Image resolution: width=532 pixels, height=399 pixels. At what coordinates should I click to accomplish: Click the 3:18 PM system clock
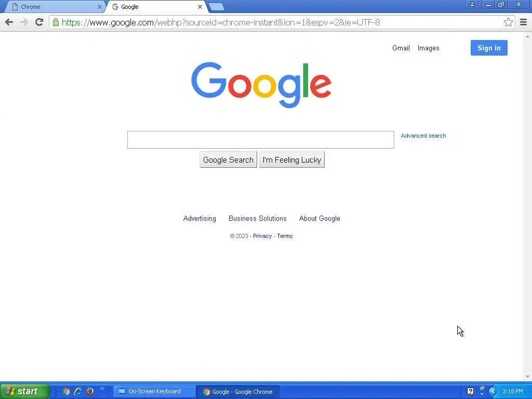[x=513, y=392]
